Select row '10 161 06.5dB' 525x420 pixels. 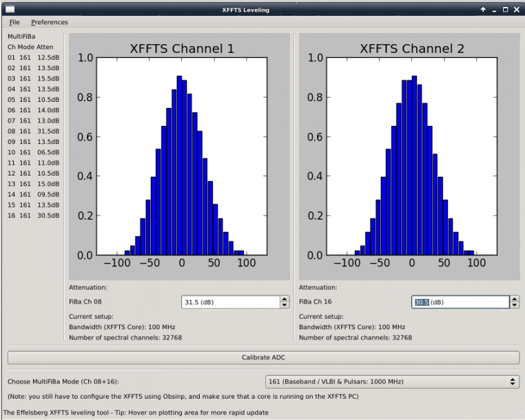tap(34, 152)
